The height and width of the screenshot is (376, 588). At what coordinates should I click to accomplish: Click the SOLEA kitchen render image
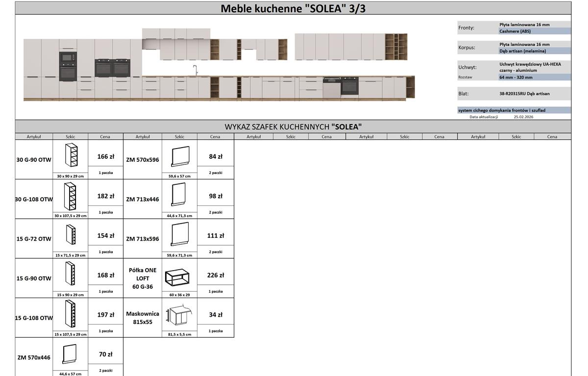[219, 64]
